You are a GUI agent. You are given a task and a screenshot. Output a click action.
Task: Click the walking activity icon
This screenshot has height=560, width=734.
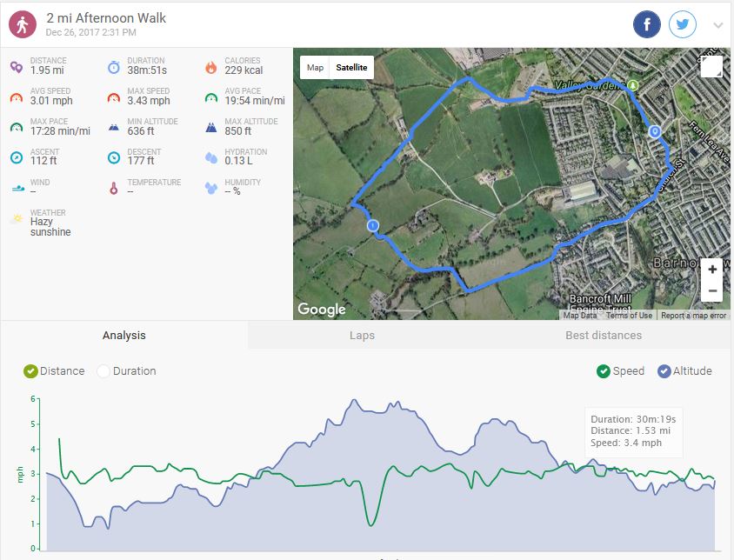(23, 24)
